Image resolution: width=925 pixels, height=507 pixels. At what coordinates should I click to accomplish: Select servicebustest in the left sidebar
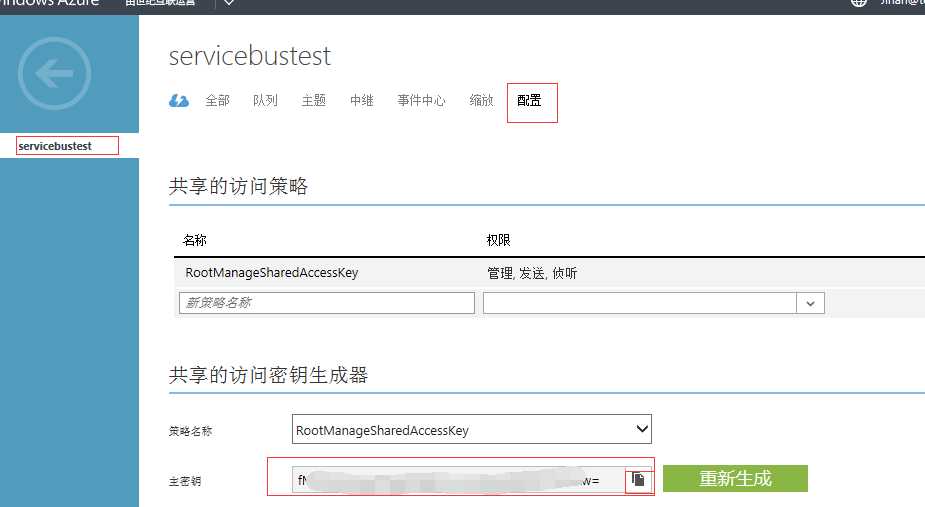point(55,146)
